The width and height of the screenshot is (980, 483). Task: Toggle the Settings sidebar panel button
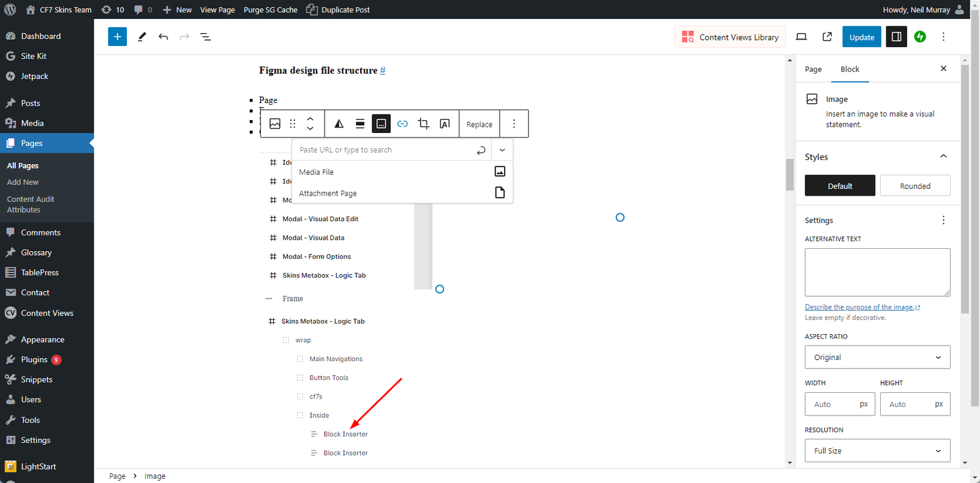tap(896, 37)
